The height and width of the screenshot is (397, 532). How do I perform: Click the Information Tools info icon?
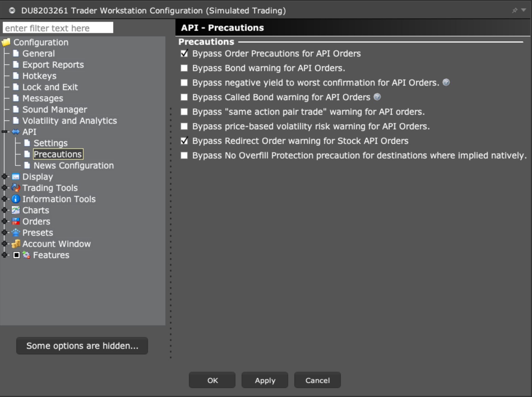pos(16,199)
